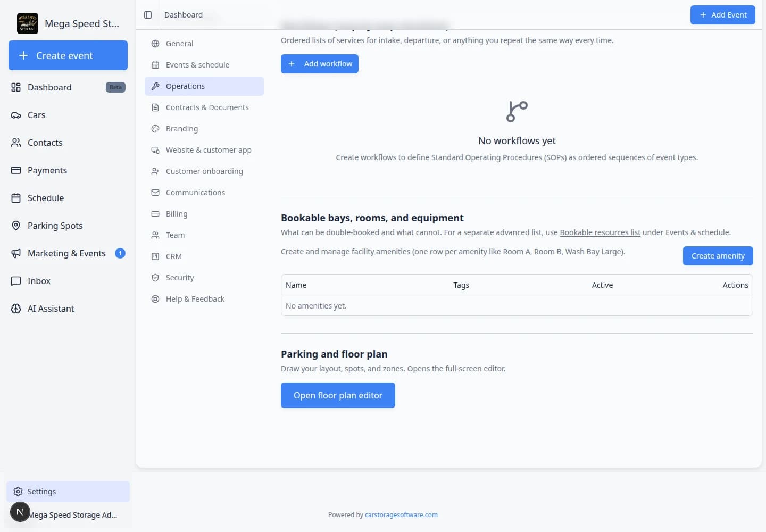Click the Billing card icon
766x532 pixels.
(155, 214)
